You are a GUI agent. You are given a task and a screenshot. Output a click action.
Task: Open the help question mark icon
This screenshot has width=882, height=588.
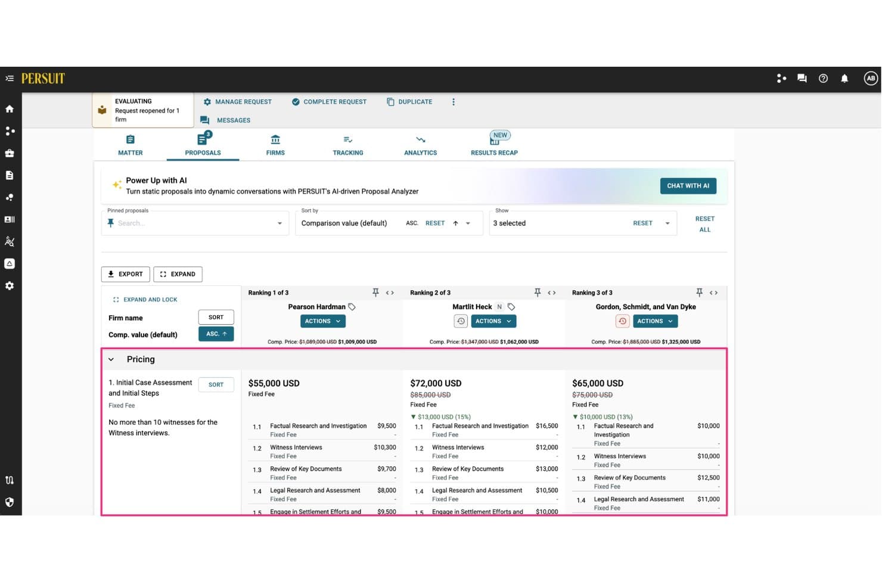(823, 79)
